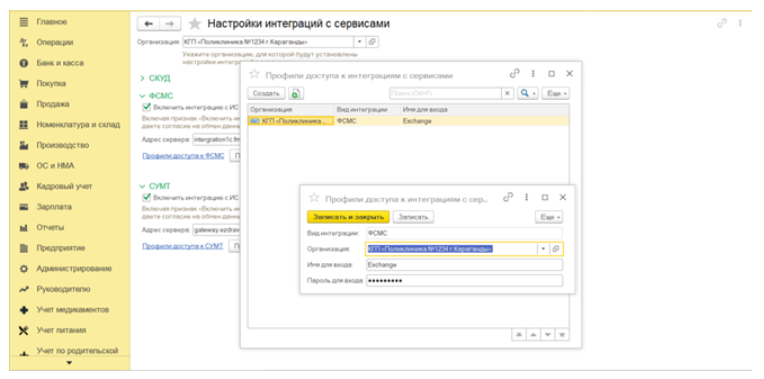Screen dimensions: 764x379
Task: Add Настройки интеграций page to favorites star
Action: tap(194, 23)
